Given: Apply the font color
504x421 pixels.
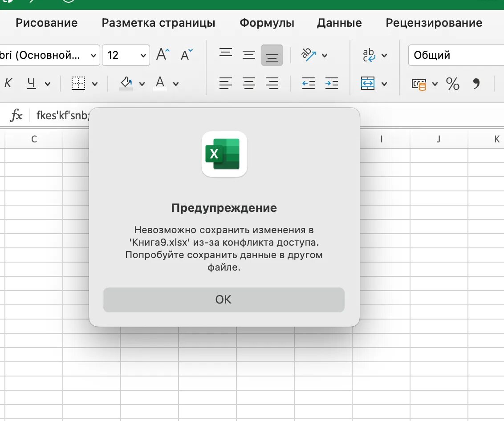Looking at the screenshot, I should [160, 83].
